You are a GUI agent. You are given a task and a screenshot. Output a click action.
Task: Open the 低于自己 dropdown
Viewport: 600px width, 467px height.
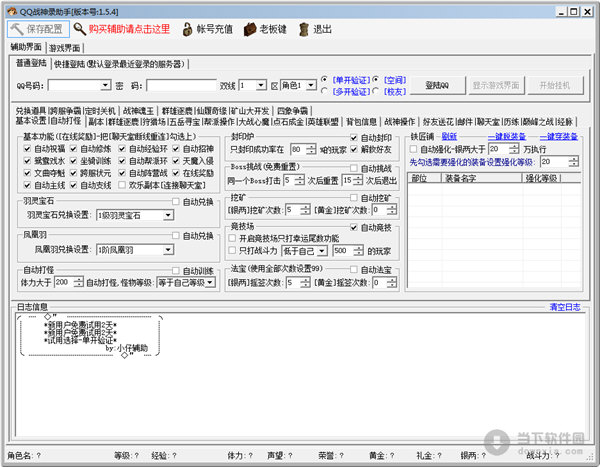click(322, 251)
